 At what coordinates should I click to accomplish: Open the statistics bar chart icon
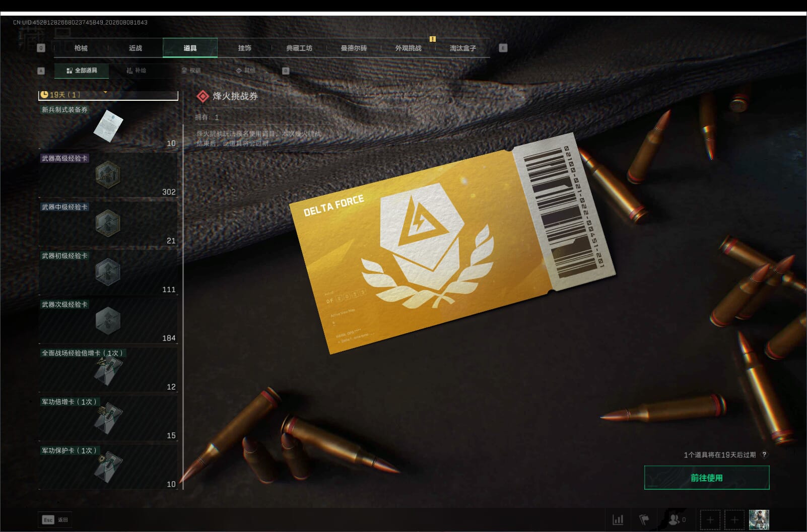[x=618, y=519]
